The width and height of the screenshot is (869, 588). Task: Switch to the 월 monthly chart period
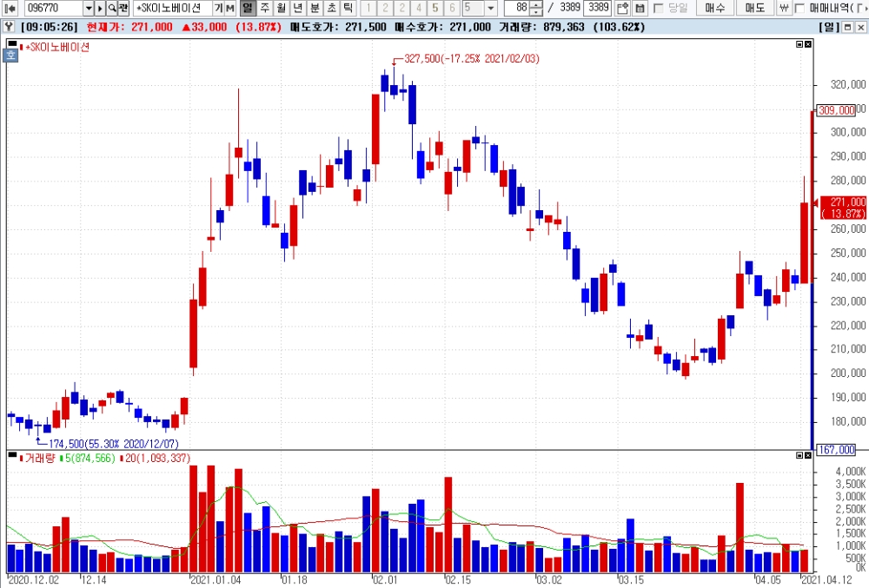pos(282,8)
